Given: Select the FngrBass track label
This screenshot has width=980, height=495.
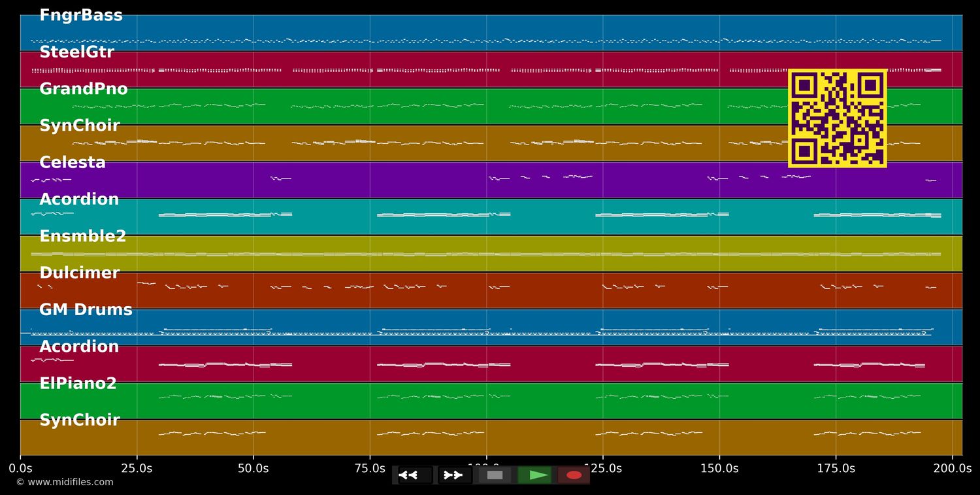Looking at the screenshot, I should coord(81,14).
